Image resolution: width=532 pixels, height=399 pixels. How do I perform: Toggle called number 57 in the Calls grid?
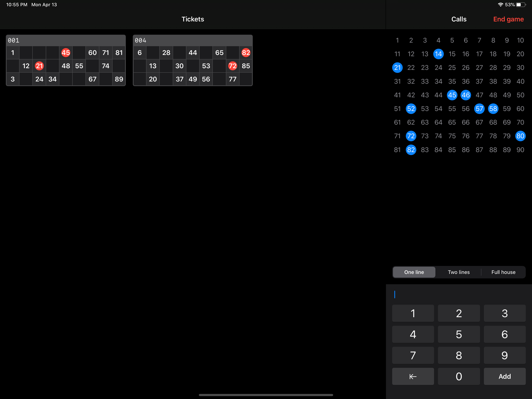click(479, 109)
